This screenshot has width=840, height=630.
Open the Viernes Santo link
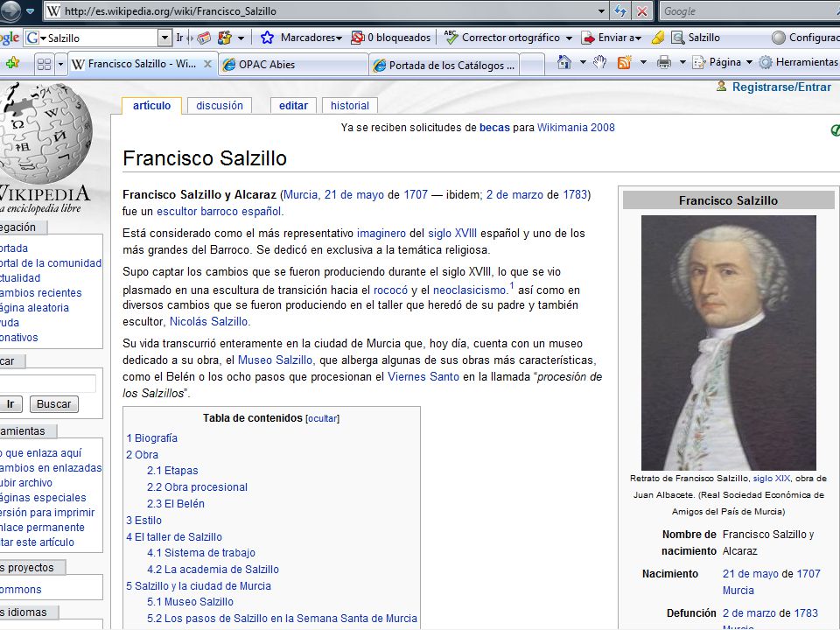(x=423, y=376)
